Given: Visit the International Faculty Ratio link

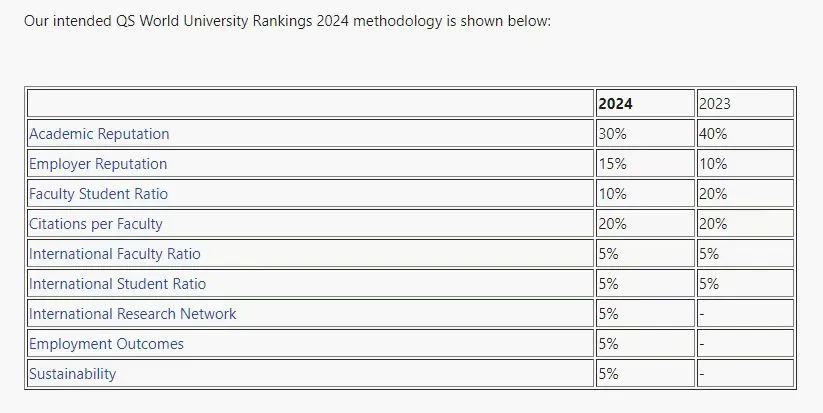Looking at the screenshot, I should pos(114,253).
